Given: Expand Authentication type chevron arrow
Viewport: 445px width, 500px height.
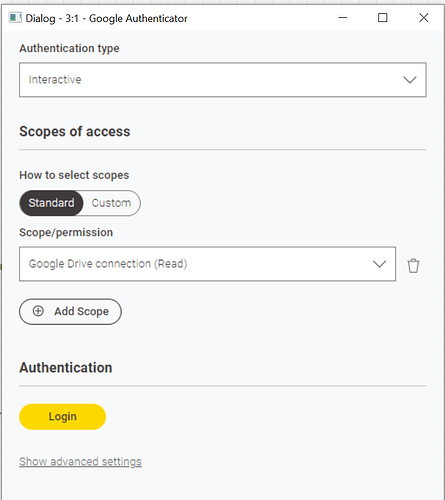Looking at the screenshot, I should (410, 80).
